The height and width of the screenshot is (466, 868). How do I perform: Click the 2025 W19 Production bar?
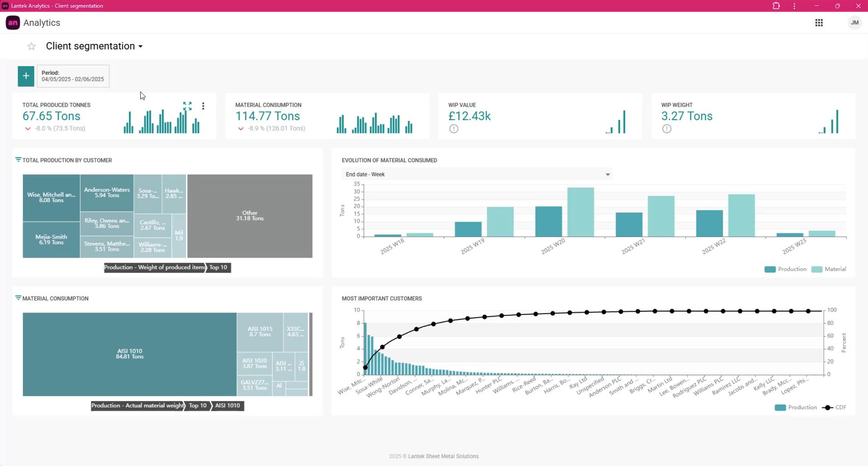pos(468,229)
